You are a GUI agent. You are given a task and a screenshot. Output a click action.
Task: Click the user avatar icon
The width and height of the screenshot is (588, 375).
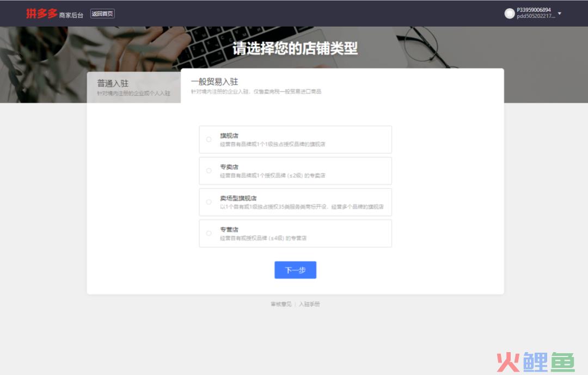coord(510,14)
